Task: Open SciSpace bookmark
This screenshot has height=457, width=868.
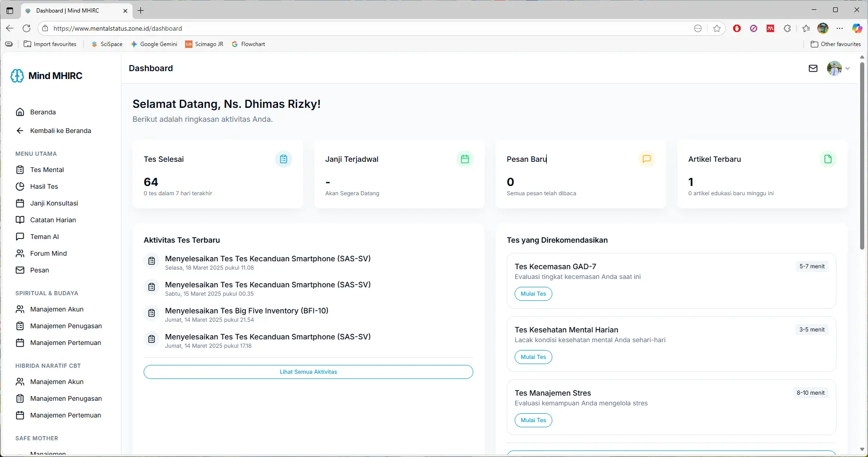Action: pyautogui.click(x=107, y=44)
